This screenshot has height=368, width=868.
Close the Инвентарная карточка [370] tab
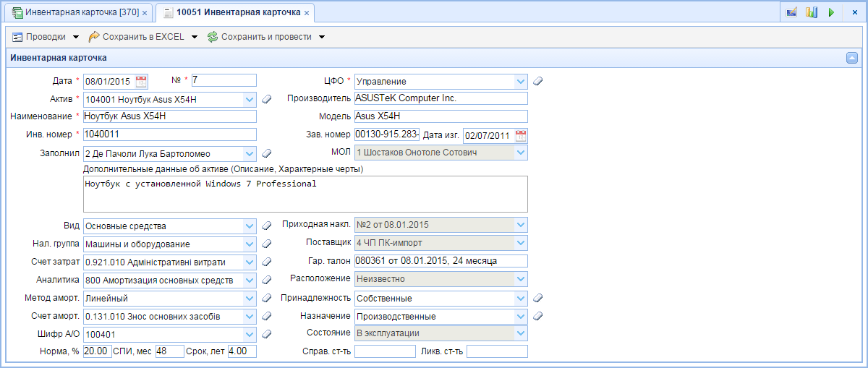(145, 14)
